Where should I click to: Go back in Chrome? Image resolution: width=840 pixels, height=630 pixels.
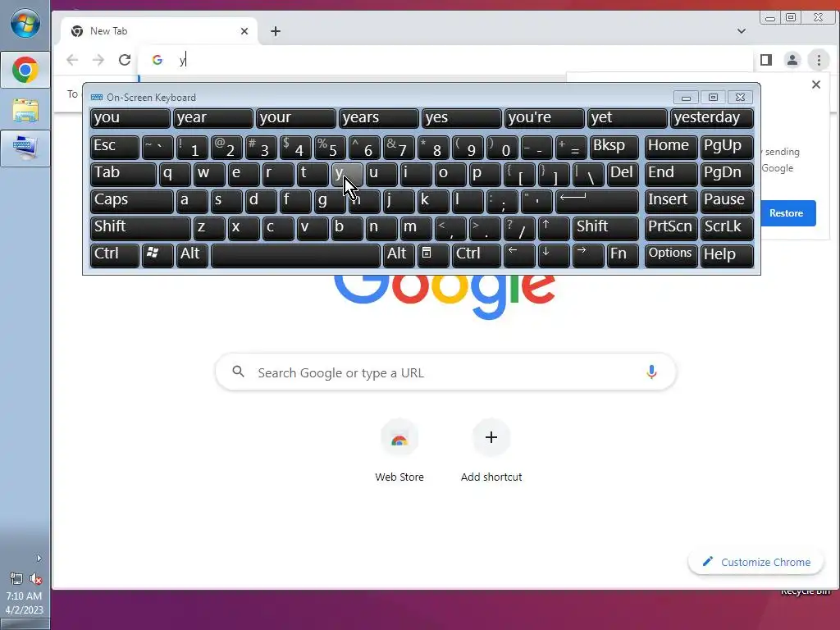pyautogui.click(x=72, y=60)
